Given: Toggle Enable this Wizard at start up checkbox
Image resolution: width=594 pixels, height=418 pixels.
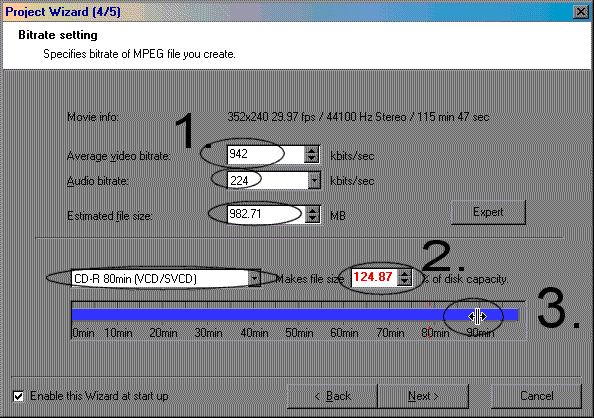Looking at the screenshot, I should point(18,396).
